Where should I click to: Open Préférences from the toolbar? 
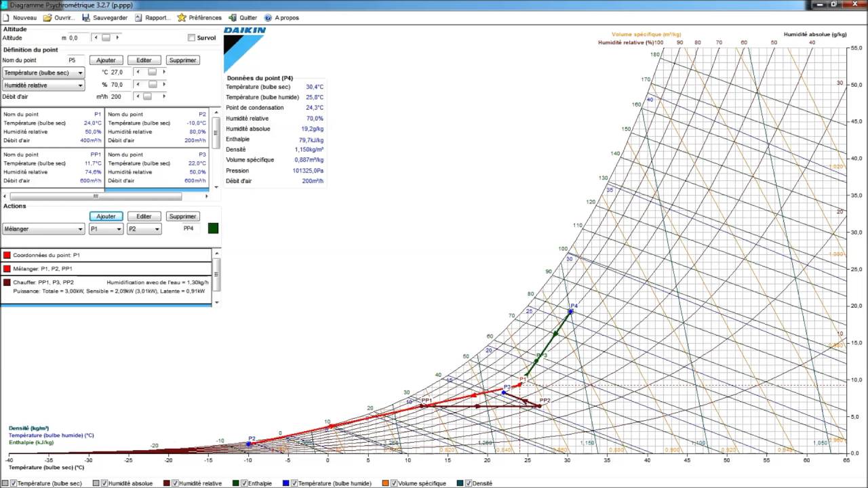(199, 18)
